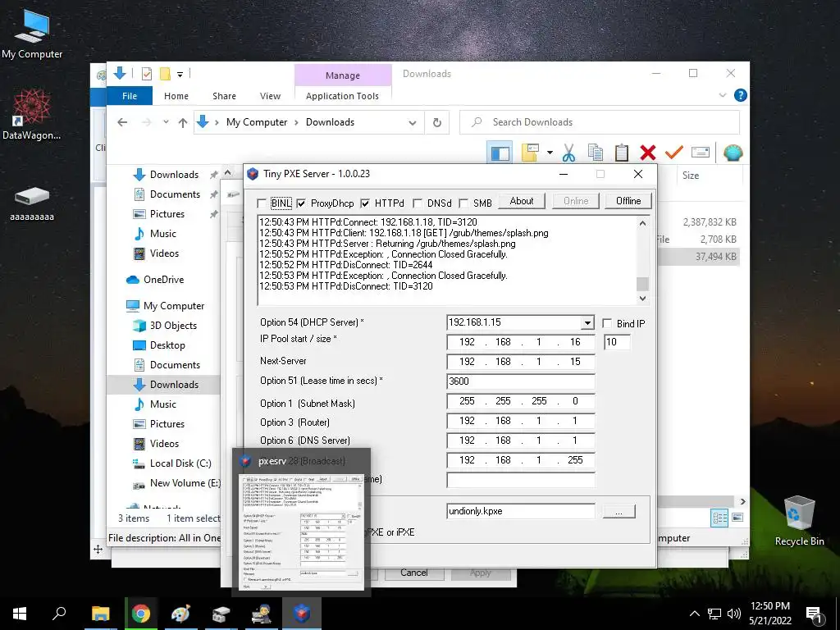840x630 pixels.
Task: Open the File tab in Explorer
Action: [x=130, y=96]
